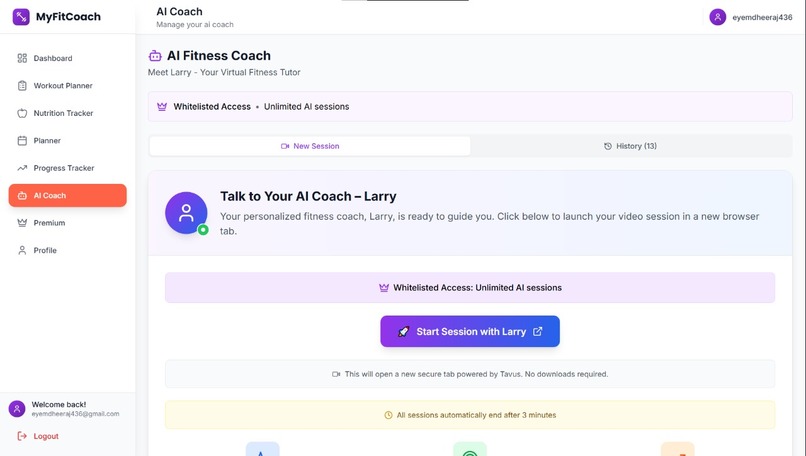Click 'Meet Larry - Your Virtual Fitness Tutor' subtitle

click(x=224, y=72)
